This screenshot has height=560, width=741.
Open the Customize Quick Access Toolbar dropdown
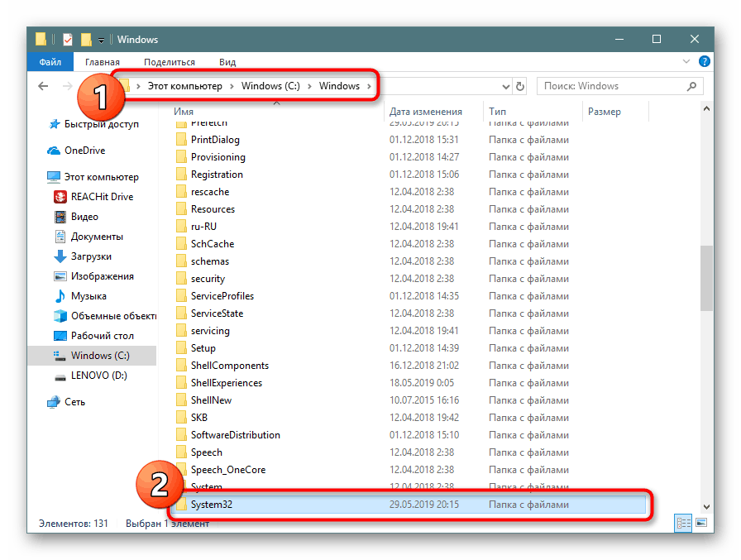(x=101, y=41)
